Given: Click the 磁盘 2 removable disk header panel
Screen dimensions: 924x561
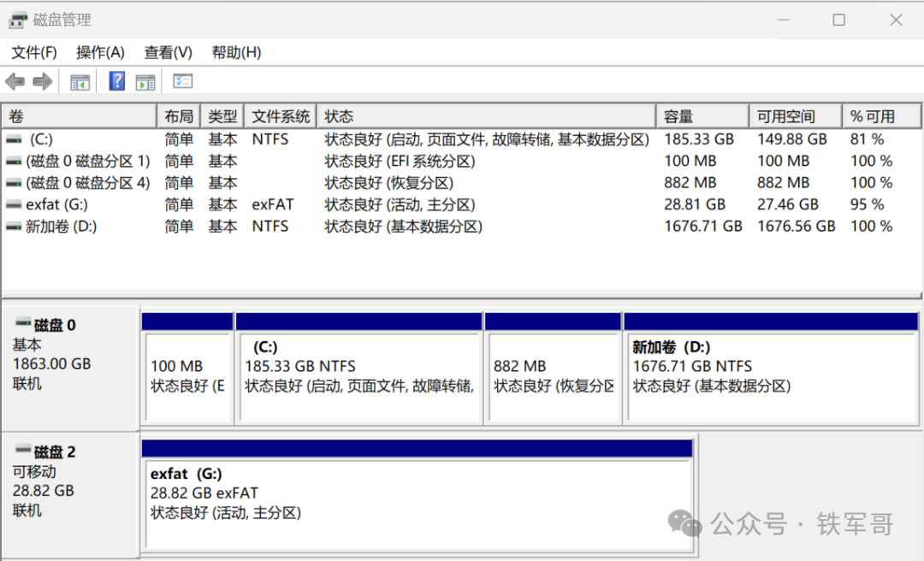Looking at the screenshot, I should point(71,495).
